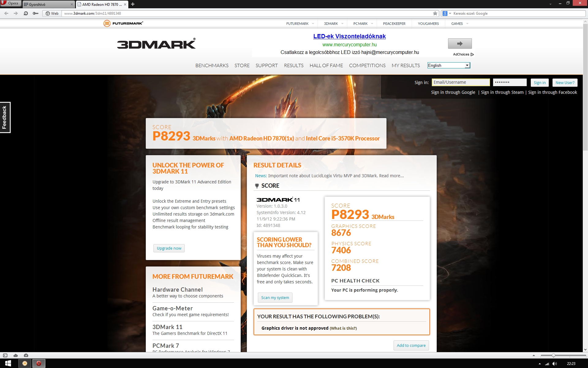The height and width of the screenshot is (368, 588).
Task: Adjust the page zoom slider
Action: click(553, 355)
